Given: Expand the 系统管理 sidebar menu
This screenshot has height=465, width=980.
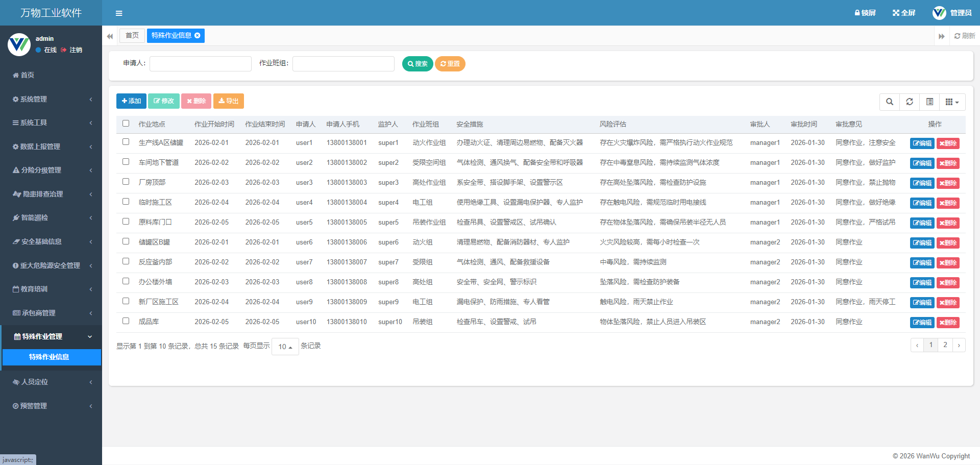Looking at the screenshot, I should pos(51,99).
